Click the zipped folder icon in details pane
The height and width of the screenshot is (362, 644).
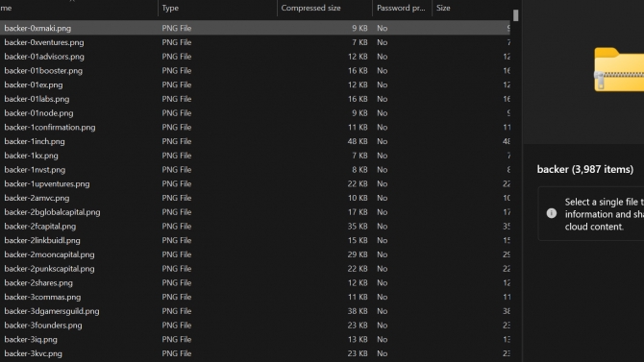pos(619,70)
